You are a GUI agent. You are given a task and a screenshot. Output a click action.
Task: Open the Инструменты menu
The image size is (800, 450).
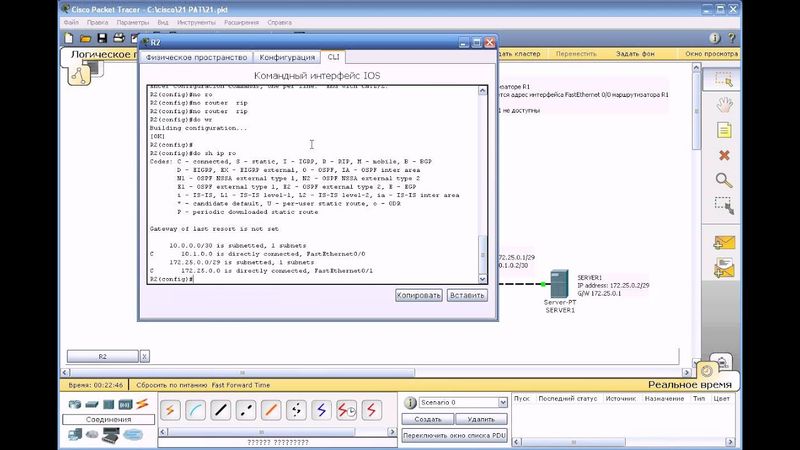tap(196, 22)
